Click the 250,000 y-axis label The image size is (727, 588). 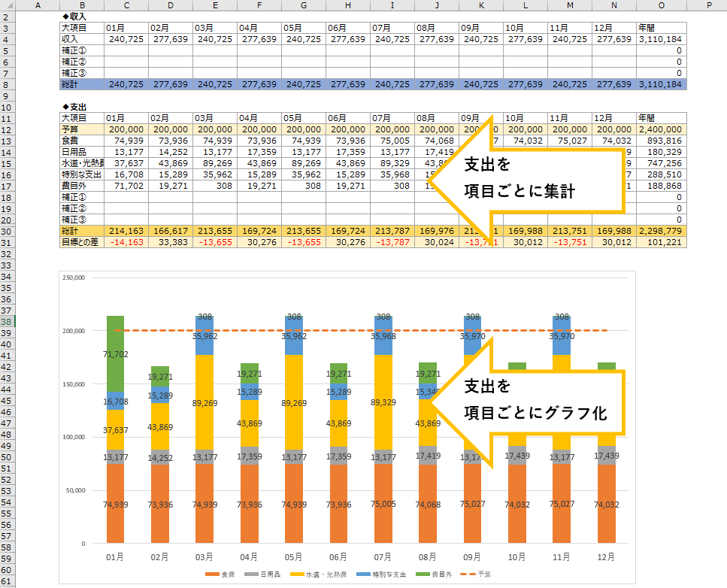point(74,277)
